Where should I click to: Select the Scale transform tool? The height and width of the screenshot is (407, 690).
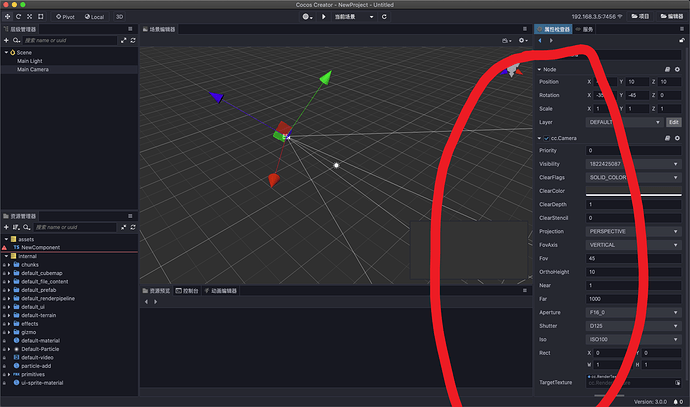[x=29, y=16]
